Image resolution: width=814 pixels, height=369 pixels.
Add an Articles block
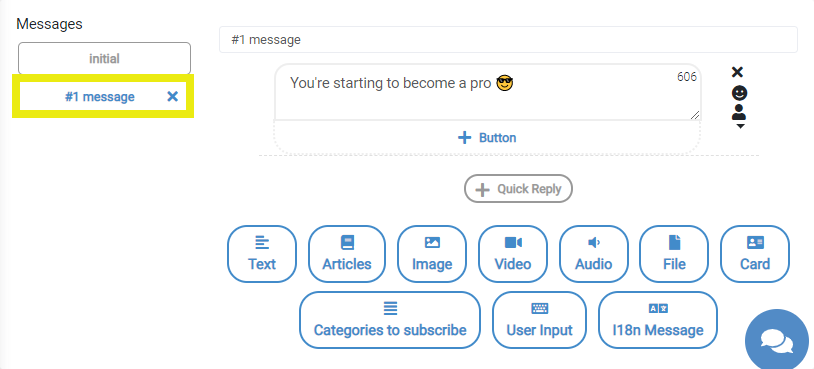(347, 254)
